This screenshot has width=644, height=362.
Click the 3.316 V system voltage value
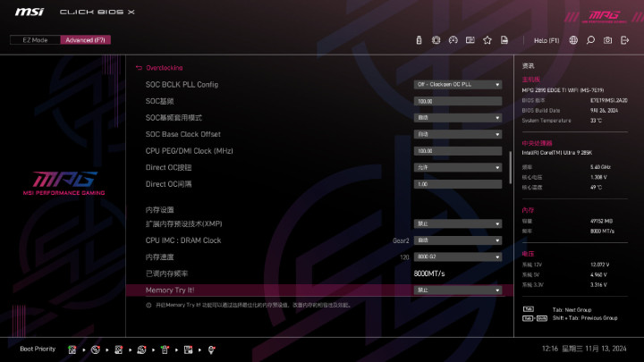(x=598, y=285)
